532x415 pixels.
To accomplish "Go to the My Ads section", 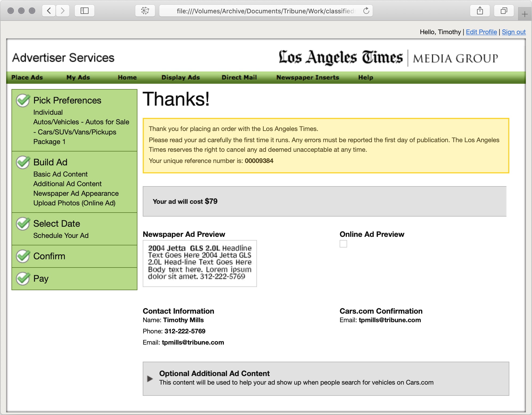I will click(78, 77).
